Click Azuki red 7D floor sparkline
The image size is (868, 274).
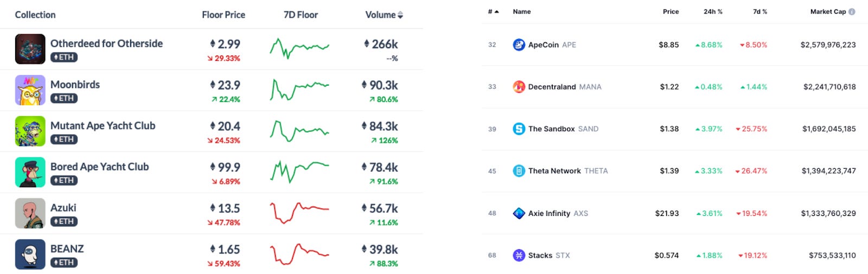(x=299, y=213)
